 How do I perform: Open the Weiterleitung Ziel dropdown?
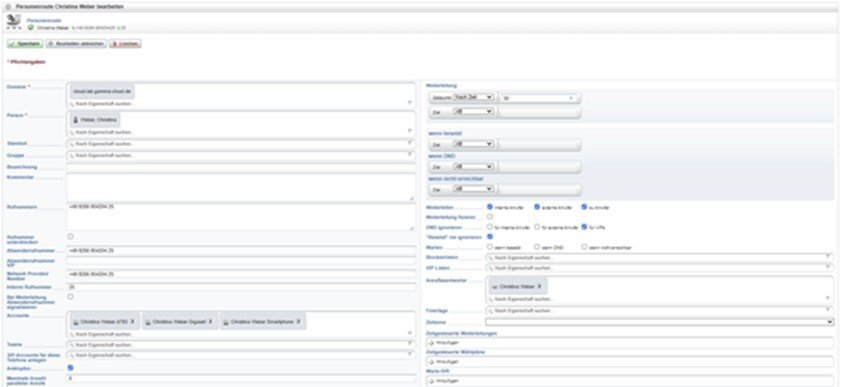473,111
